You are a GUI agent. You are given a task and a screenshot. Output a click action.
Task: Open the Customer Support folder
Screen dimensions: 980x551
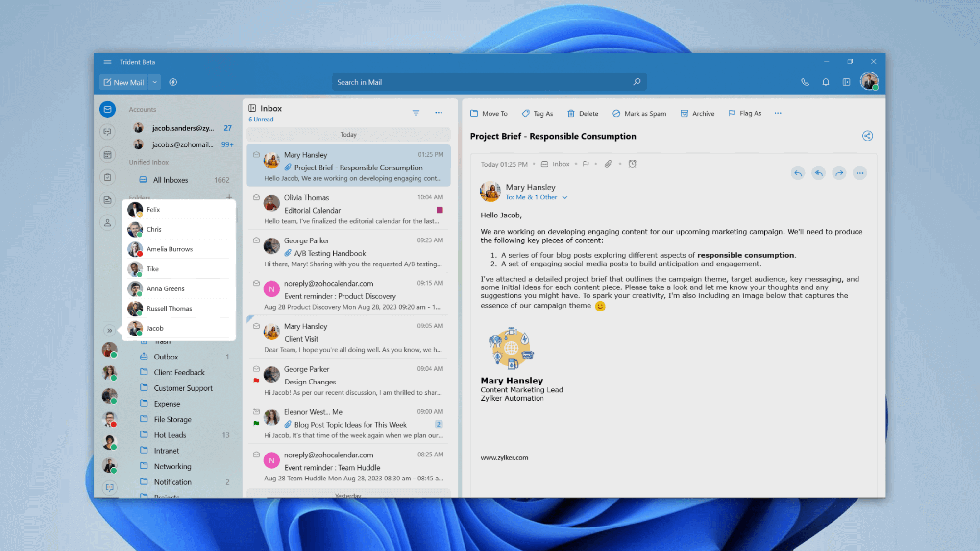[x=184, y=388]
